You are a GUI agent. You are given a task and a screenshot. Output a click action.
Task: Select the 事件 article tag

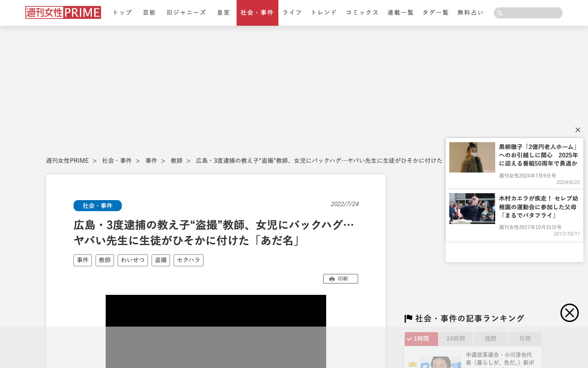click(x=83, y=260)
